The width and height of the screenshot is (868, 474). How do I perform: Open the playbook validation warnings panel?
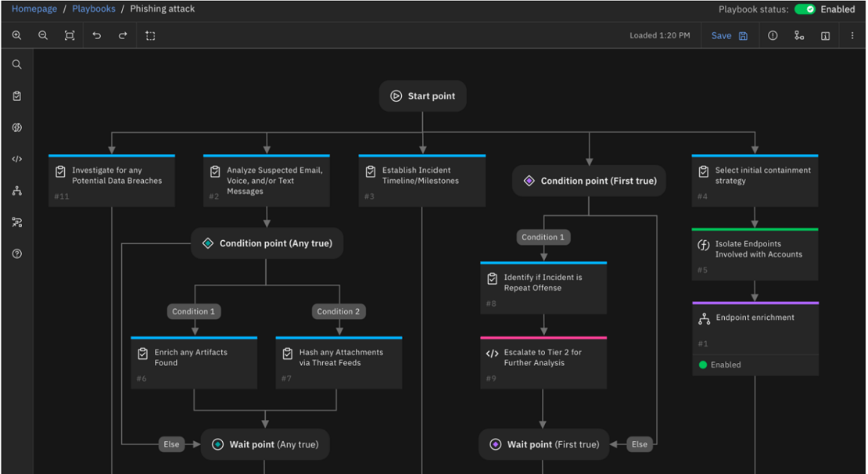point(773,35)
